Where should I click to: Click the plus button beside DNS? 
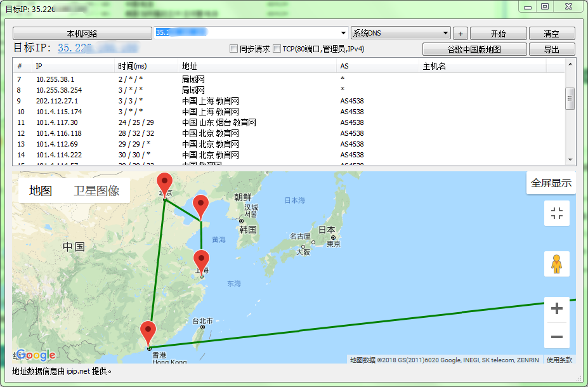[461, 34]
